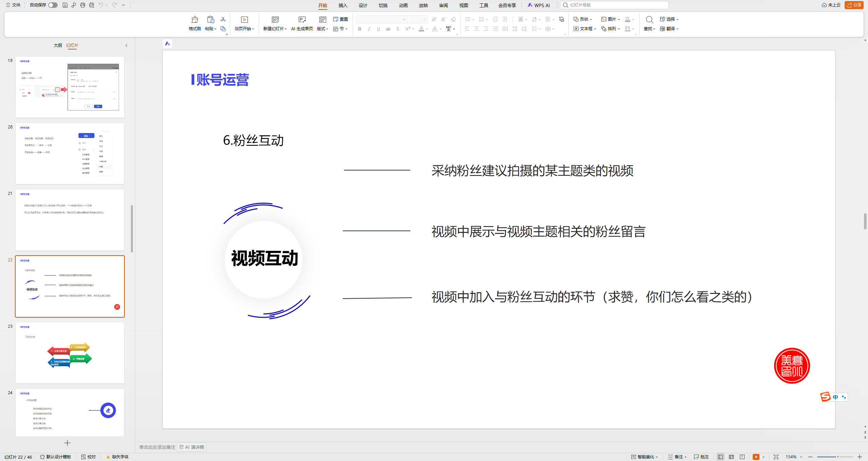Screen dimensions: 868x461
Task: Open the 插入 ribbon tab
Action: coord(343,5)
